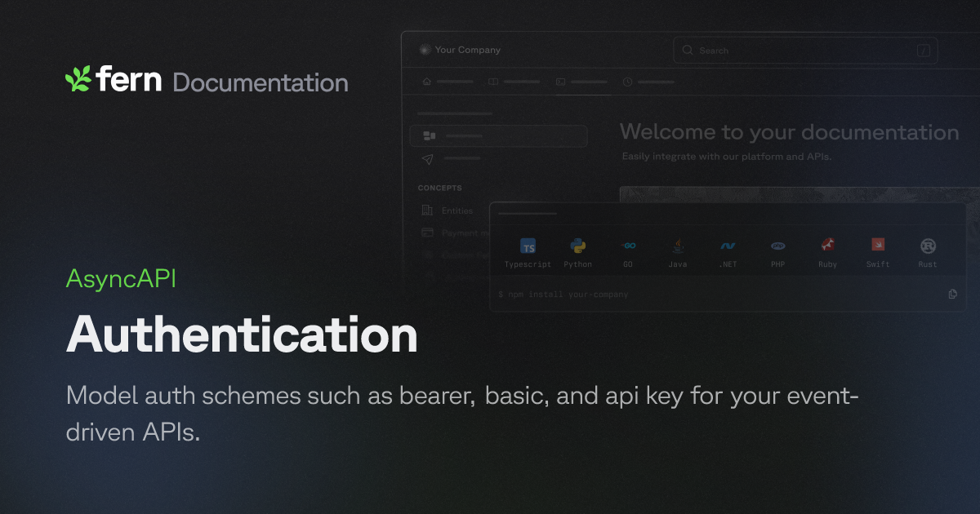980x514 pixels.
Task: Click the green fern leaf logo
Action: tap(78, 79)
